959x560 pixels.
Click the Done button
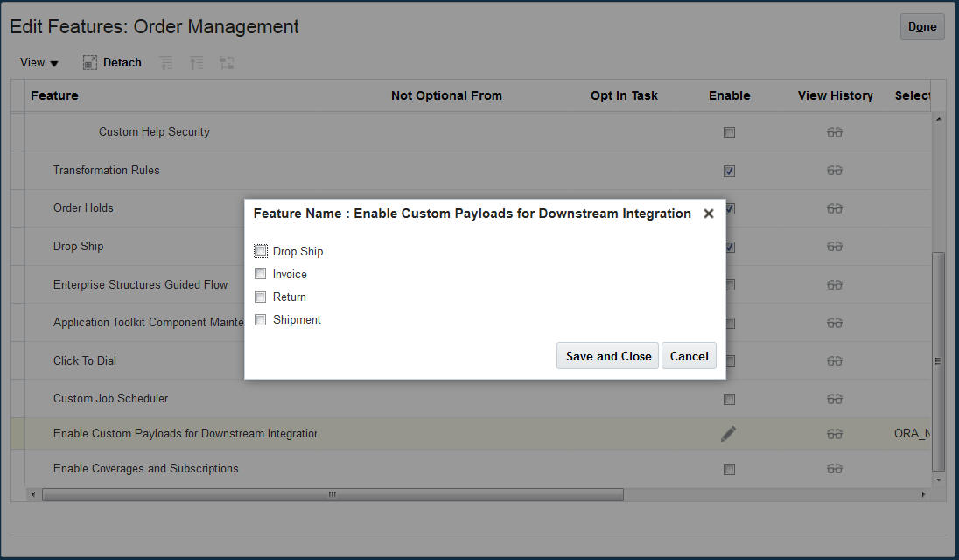click(x=922, y=27)
